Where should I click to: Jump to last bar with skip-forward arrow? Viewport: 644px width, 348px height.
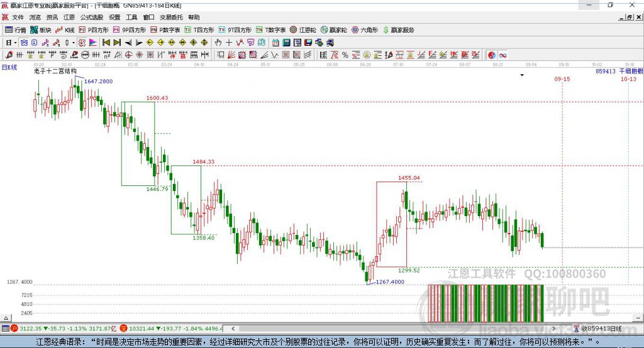117,43
